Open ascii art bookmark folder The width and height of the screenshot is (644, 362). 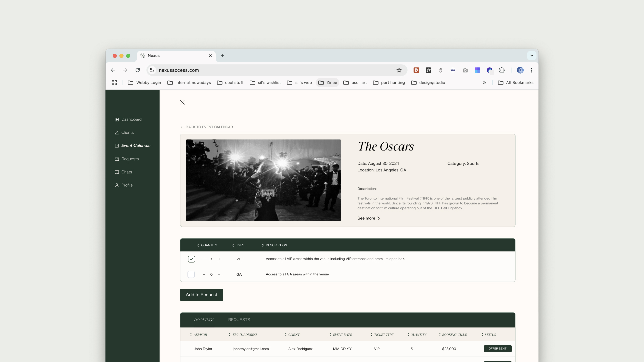(355, 83)
